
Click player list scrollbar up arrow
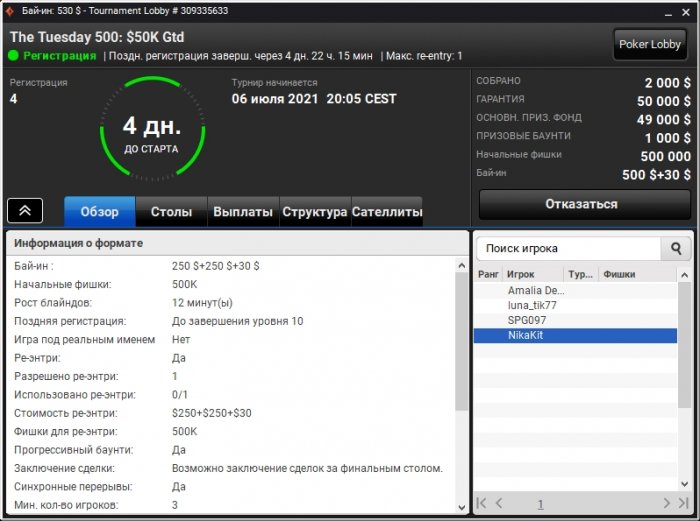[684, 275]
